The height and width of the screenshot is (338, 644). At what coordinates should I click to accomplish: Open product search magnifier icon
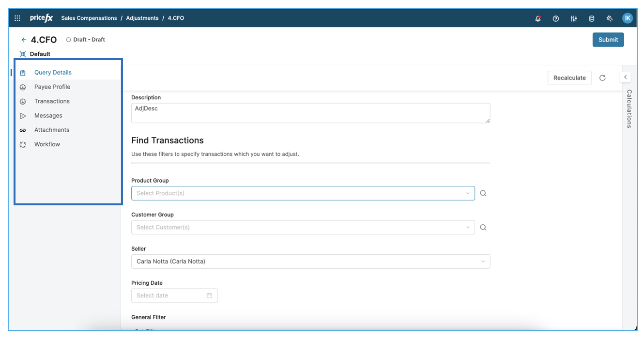tap(483, 193)
